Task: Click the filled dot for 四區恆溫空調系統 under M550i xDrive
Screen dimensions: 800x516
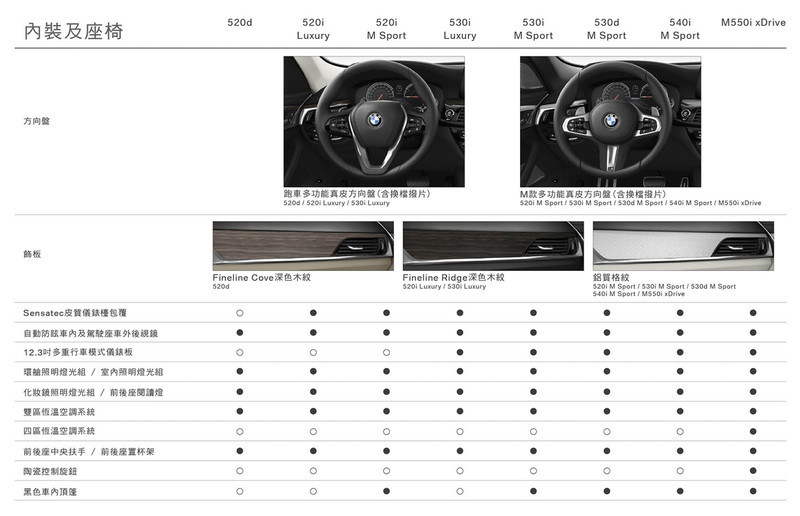Action: [753, 431]
